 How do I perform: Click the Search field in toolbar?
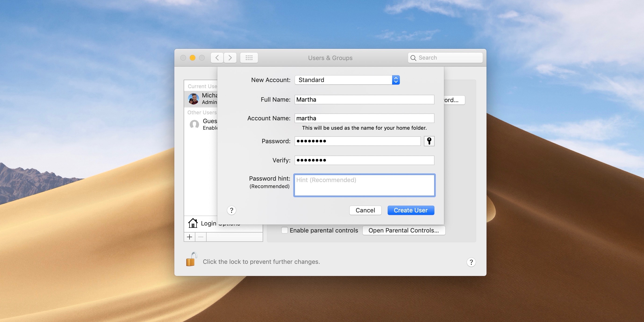[x=445, y=58]
